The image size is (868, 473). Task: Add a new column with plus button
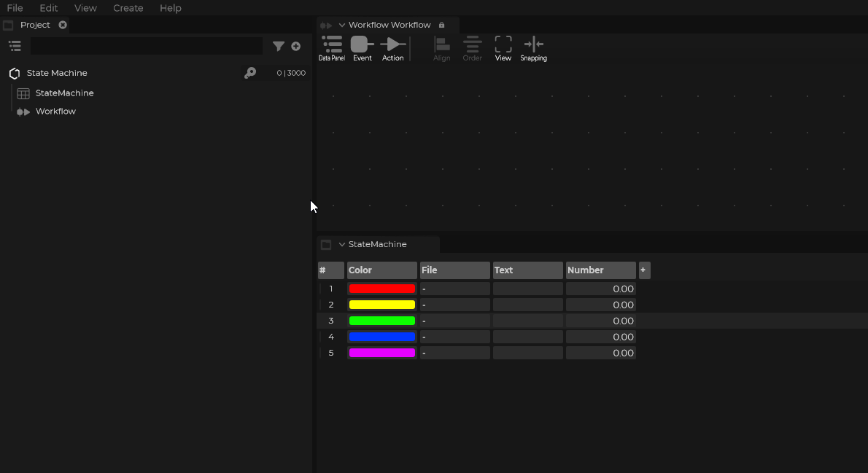click(643, 270)
